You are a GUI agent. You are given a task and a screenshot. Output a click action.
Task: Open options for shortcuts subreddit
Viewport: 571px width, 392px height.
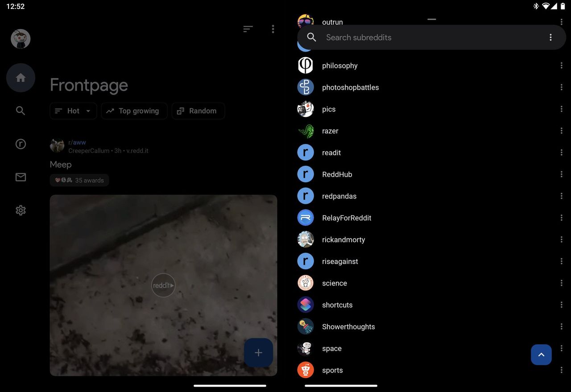click(561, 305)
